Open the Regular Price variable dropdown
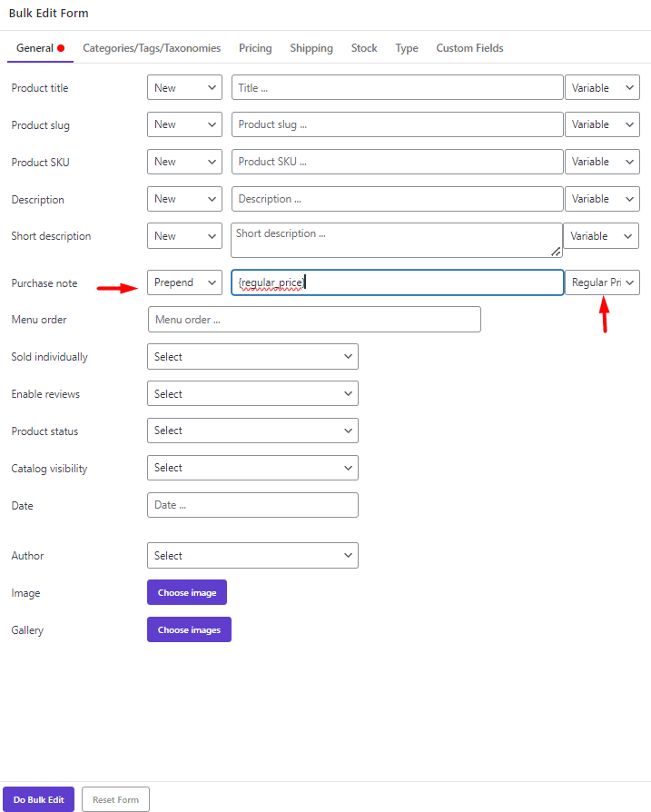The height and width of the screenshot is (812, 651). (x=603, y=282)
